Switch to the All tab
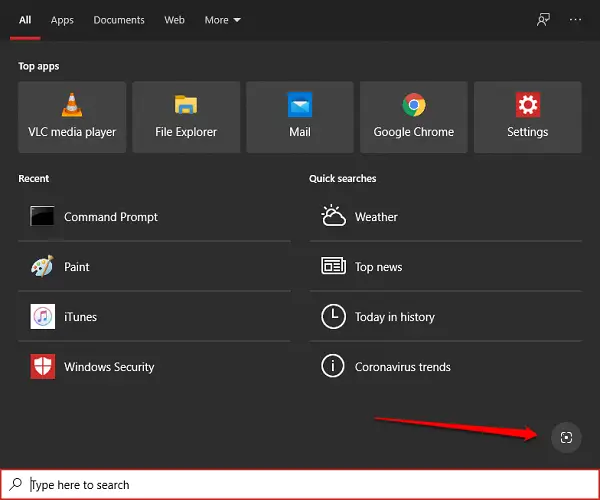 coord(25,20)
